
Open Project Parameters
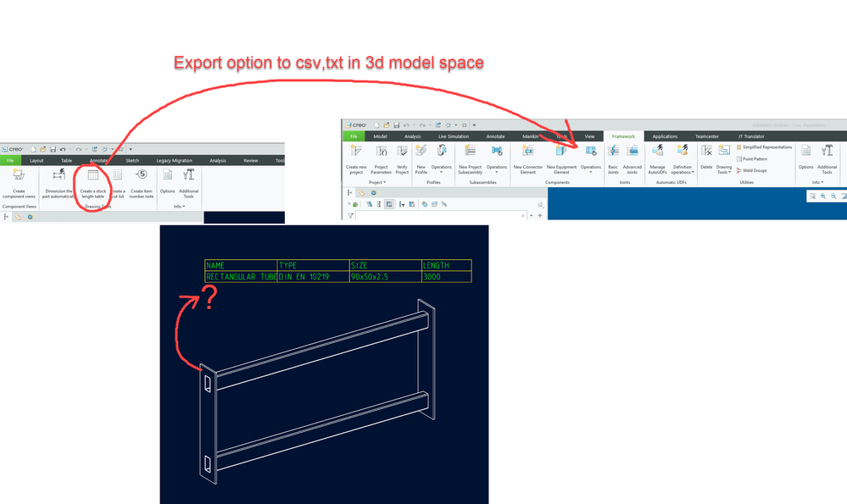pyautogui.click(x=381, y=159)
